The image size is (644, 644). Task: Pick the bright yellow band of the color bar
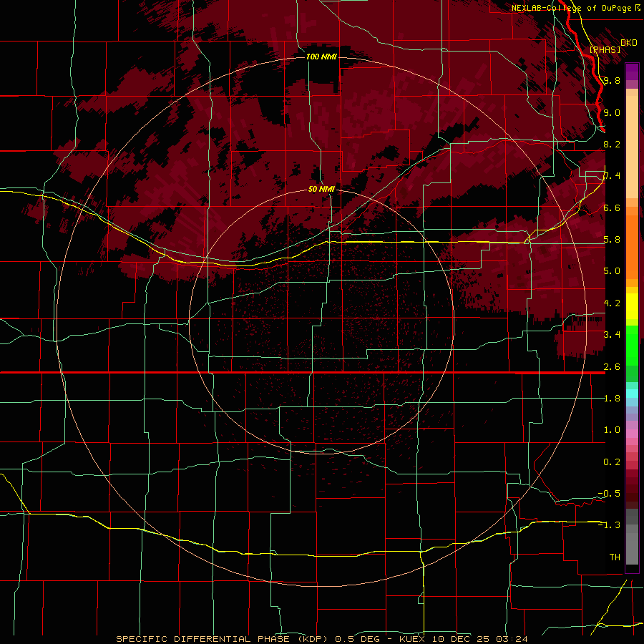tap(632, 306)
